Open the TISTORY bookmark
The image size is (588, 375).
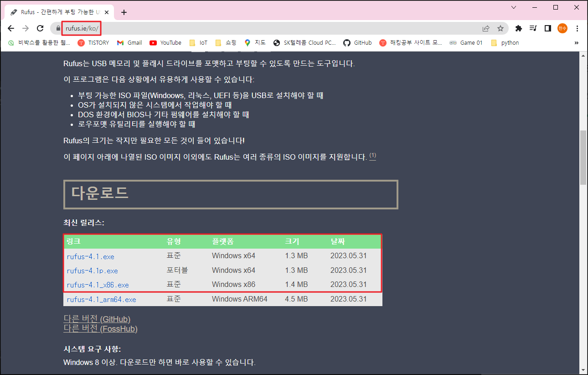(x=93, y=43)
